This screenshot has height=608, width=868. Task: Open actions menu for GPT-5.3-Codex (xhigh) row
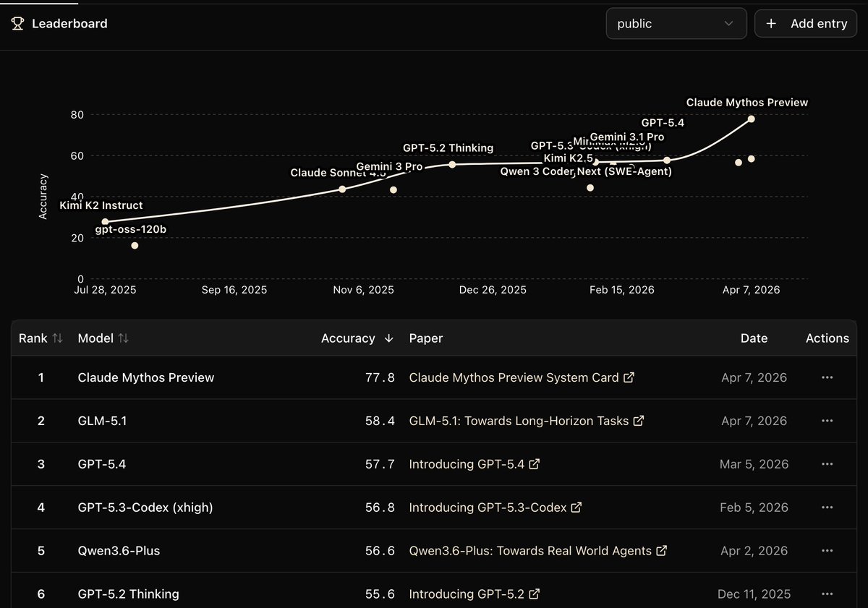pos(827,508)
